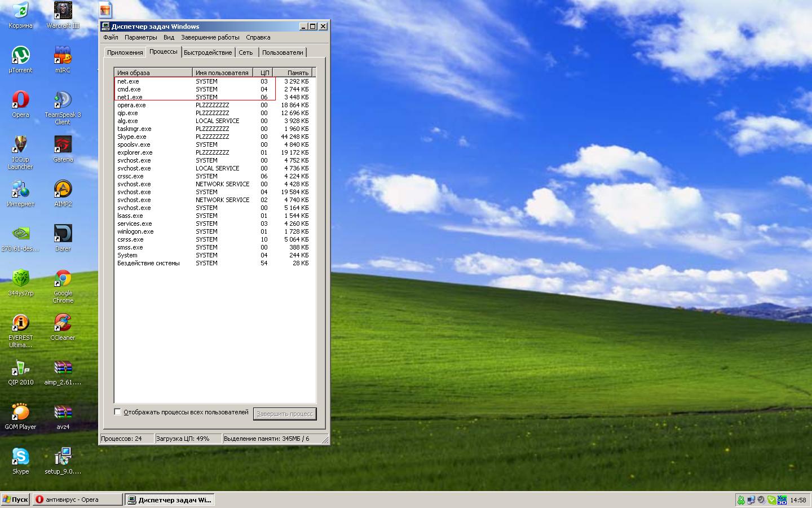Click the Warcraft III desktop icon
This screenshot has height=508, width=812.
pyautogui.click(x=63, y=11)
